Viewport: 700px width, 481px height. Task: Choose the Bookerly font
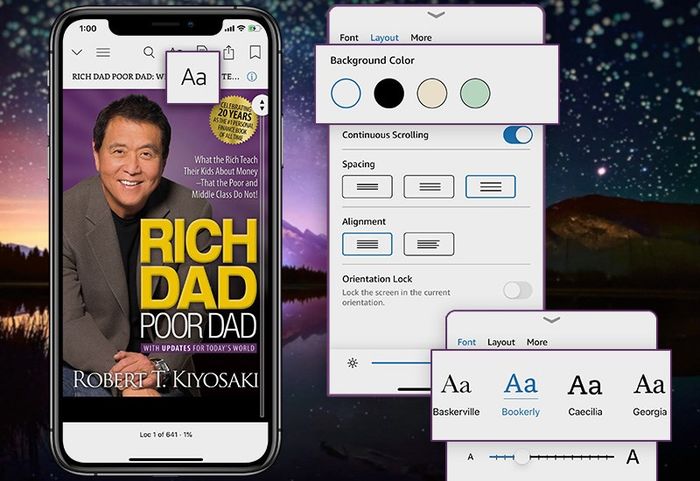pos(521,395)
